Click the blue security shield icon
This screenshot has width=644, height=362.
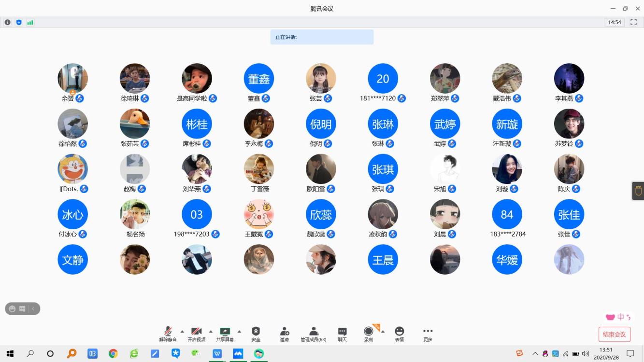[19, 22]
